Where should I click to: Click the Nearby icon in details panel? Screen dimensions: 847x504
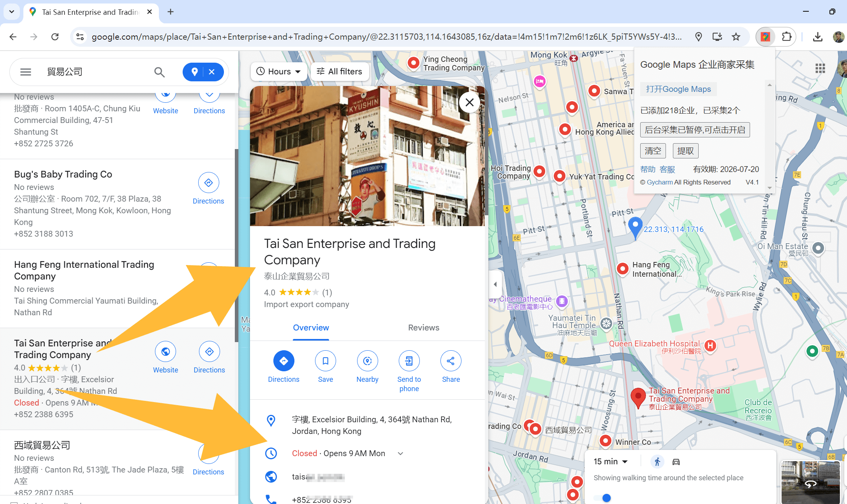pos(367,361)
